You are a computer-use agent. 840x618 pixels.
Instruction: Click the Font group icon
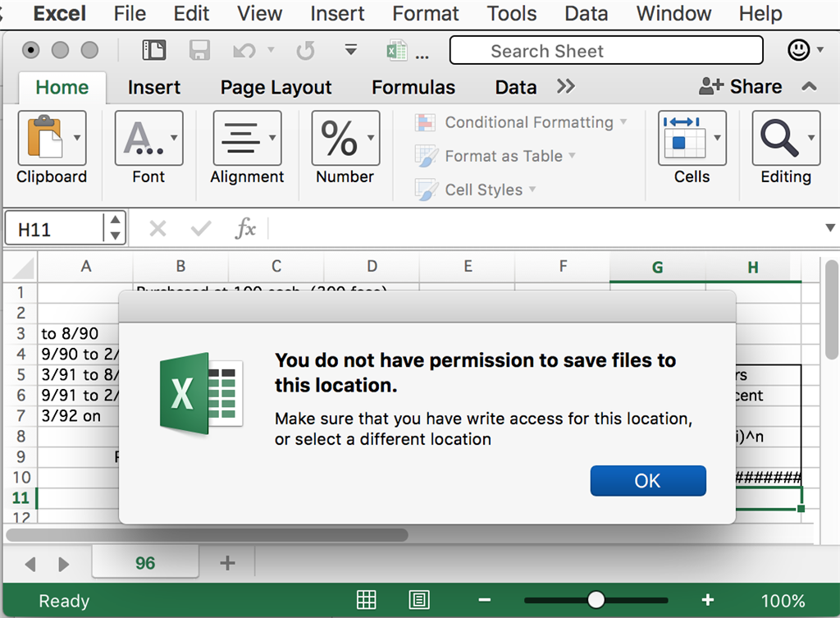tap(143, 138)
